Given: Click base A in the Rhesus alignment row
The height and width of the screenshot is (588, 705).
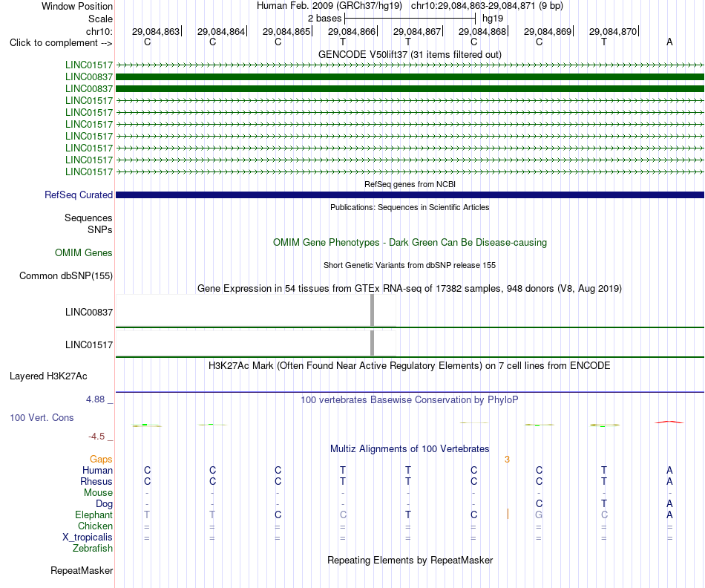Looking at the screenshot, I should tap(669, 482).
